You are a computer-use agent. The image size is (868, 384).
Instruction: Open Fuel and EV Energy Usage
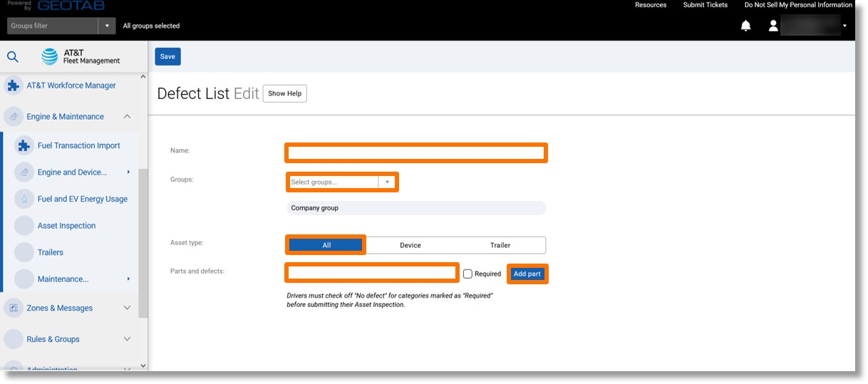point(83,199)
